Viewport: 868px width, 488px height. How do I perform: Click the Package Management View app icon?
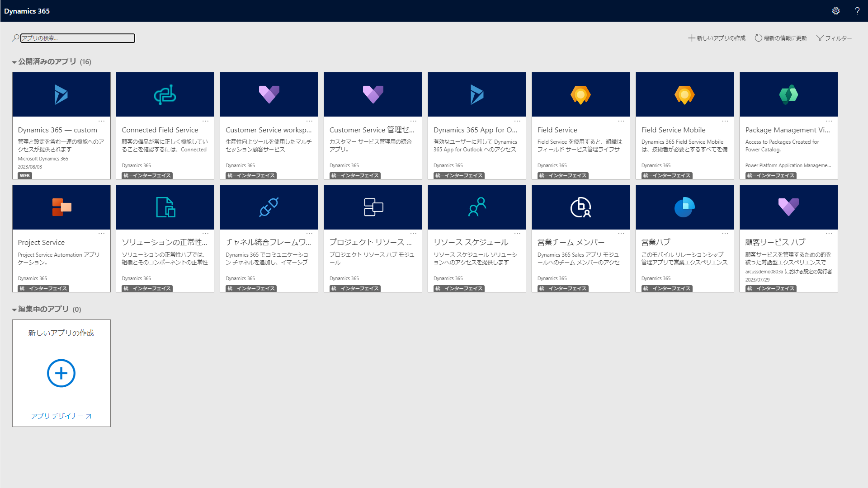pos(789,94)
